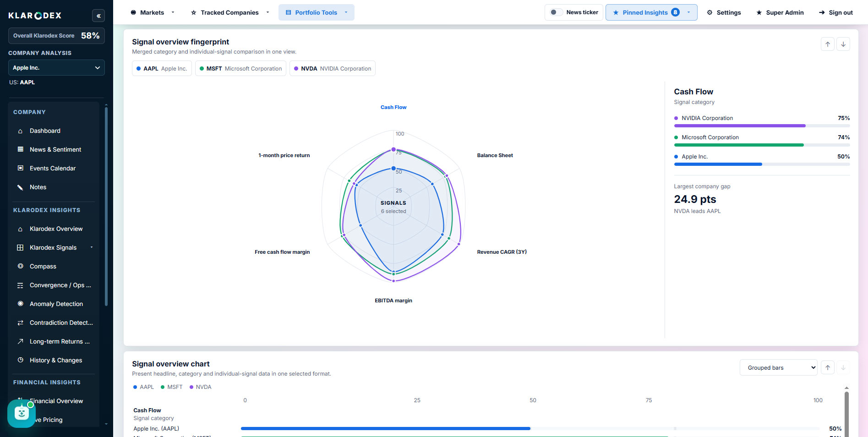Click the Overall Klarodex Score 58% badge
The image size is (868, 437).
coord(56,36)
